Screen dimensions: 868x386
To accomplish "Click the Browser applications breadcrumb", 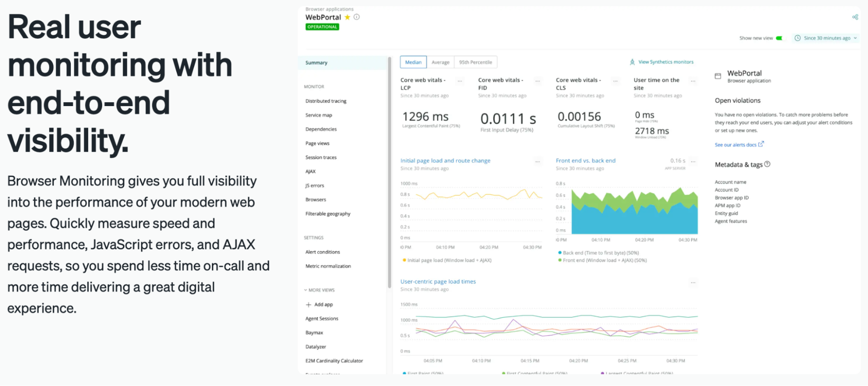I will 329,9.
